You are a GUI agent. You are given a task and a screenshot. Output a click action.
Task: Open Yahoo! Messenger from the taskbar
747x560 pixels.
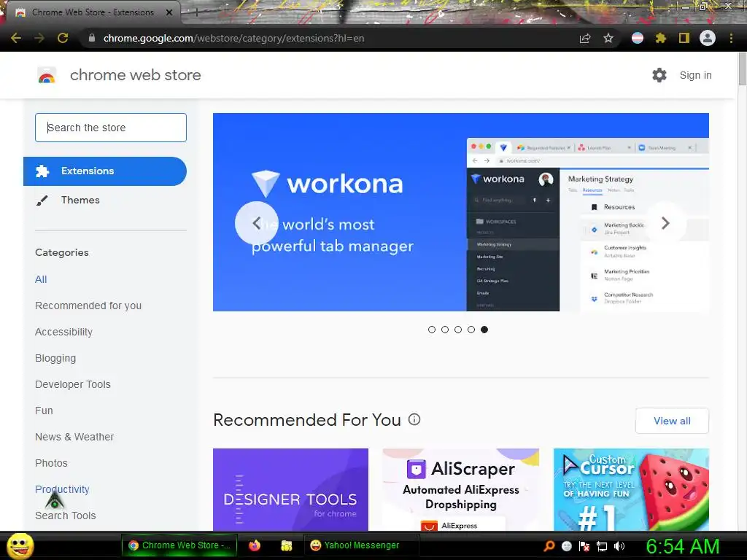click(x=361, y=545)
